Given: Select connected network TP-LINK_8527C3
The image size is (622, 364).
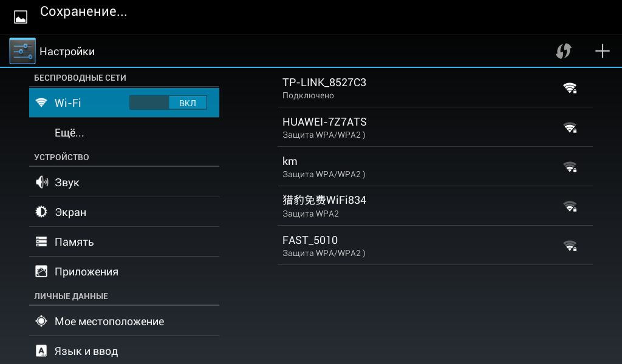Looking at the screenshot, I should coord(435,88).
